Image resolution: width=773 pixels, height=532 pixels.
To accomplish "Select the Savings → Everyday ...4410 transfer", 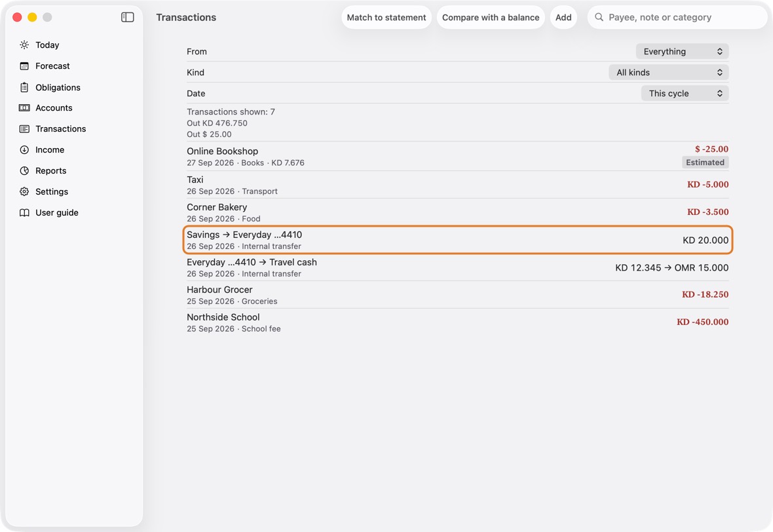I will pyautogui.click(x=457, y=240).
